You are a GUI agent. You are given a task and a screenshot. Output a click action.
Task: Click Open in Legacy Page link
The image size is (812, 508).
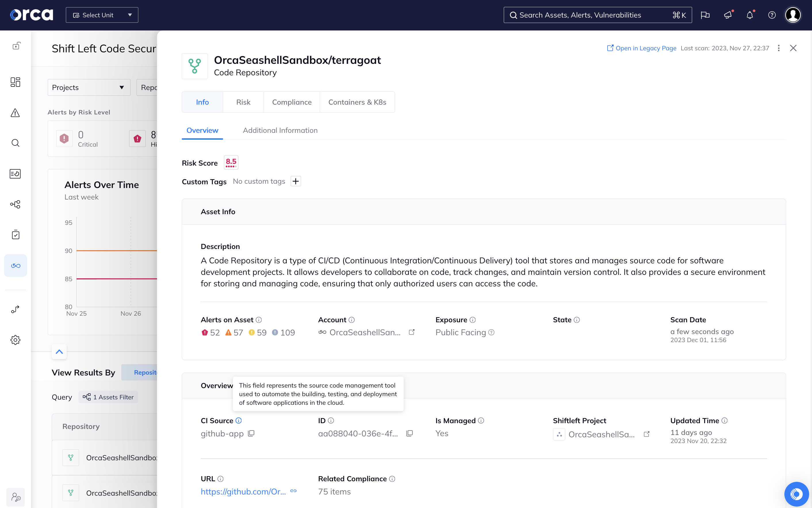(645, 48)
